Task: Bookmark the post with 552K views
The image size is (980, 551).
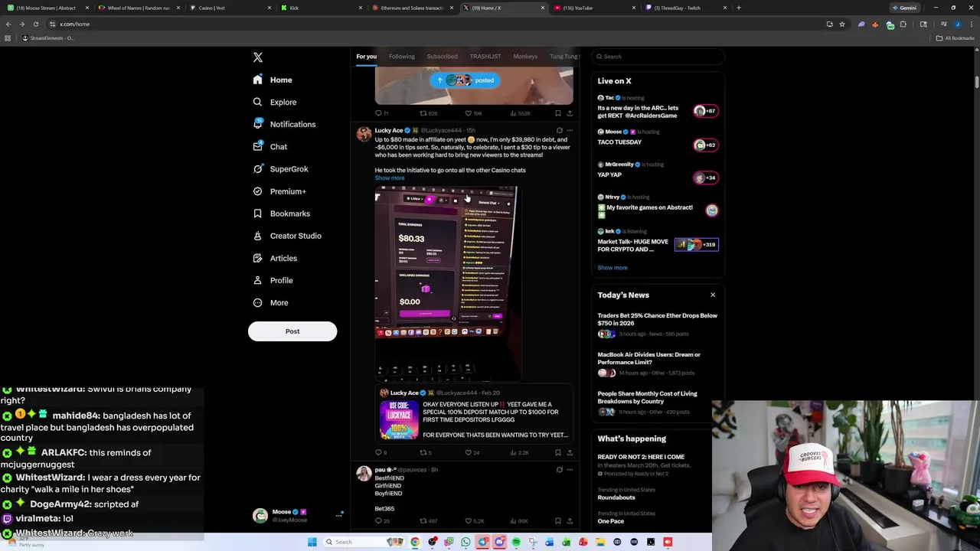Action: pos(557,113)
